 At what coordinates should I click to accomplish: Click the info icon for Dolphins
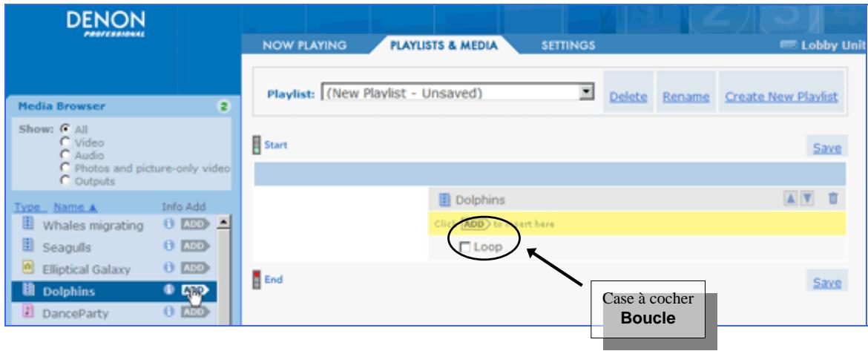click(x=168, y=291)
